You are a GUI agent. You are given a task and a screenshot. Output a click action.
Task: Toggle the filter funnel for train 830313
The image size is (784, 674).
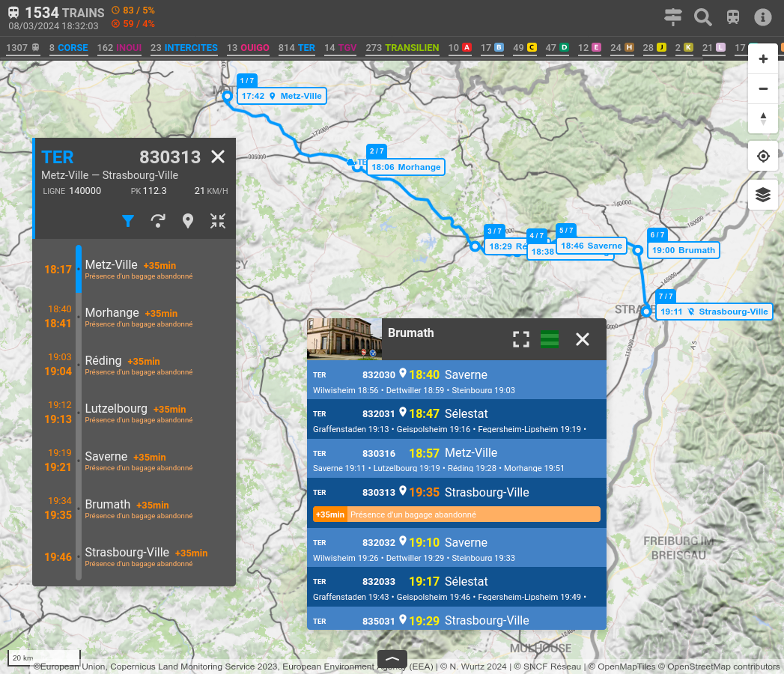(128, 221)
